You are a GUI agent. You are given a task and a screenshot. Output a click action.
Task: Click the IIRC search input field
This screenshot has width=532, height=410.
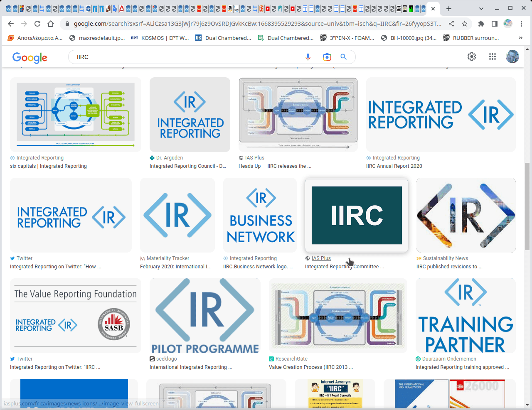187,57
